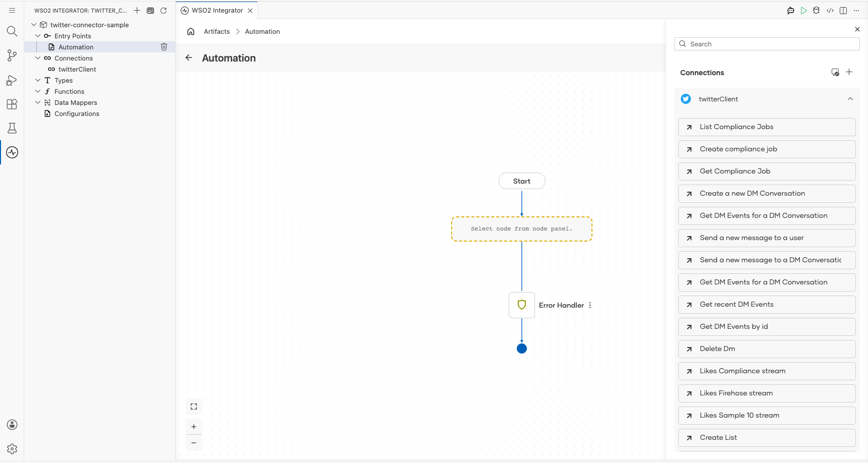Image resolution: width=868 pixels, height=463 pixels.
Task: Click the debug icon in editor toolbar
Action: [x=817, y=10]
